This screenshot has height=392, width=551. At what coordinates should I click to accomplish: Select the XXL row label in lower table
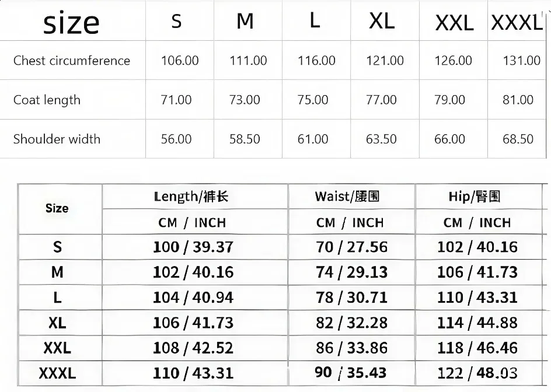click(x=57, y=348)
